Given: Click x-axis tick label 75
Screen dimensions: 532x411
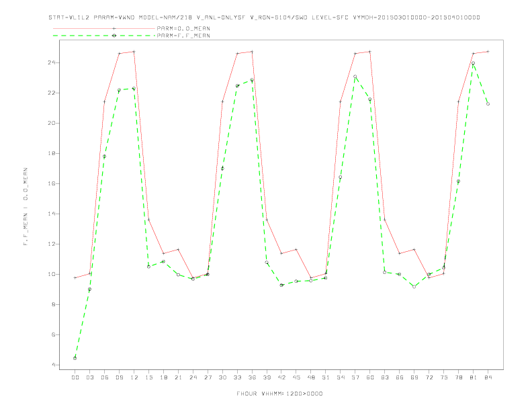Looking at the screenshot, I should 444,377.
